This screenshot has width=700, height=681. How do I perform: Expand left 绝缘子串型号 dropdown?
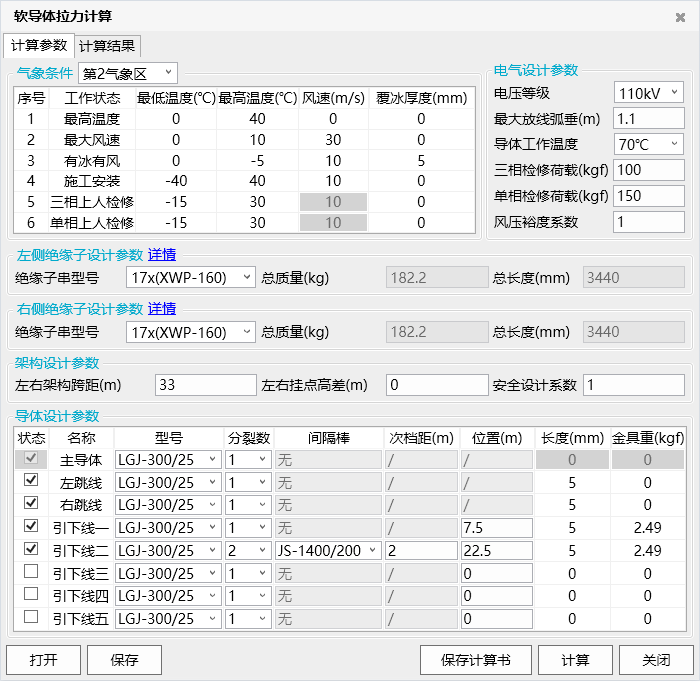(191, 277)
